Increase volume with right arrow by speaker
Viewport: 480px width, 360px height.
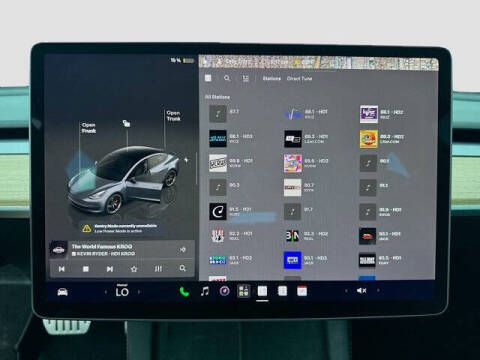pos(378,291)
